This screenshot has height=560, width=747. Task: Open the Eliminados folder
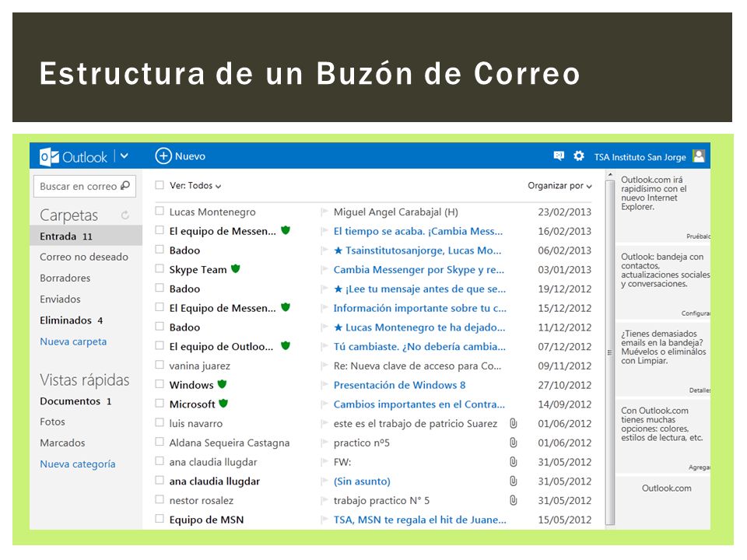[71, 320]
